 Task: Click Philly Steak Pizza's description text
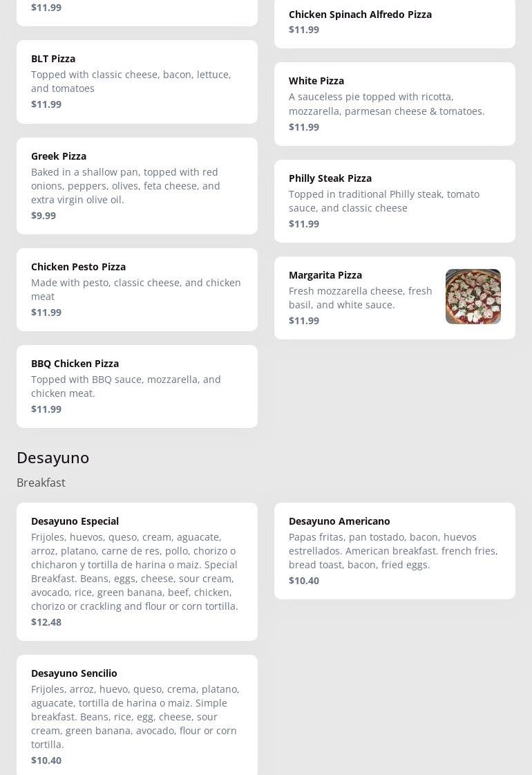click(383, 201)
